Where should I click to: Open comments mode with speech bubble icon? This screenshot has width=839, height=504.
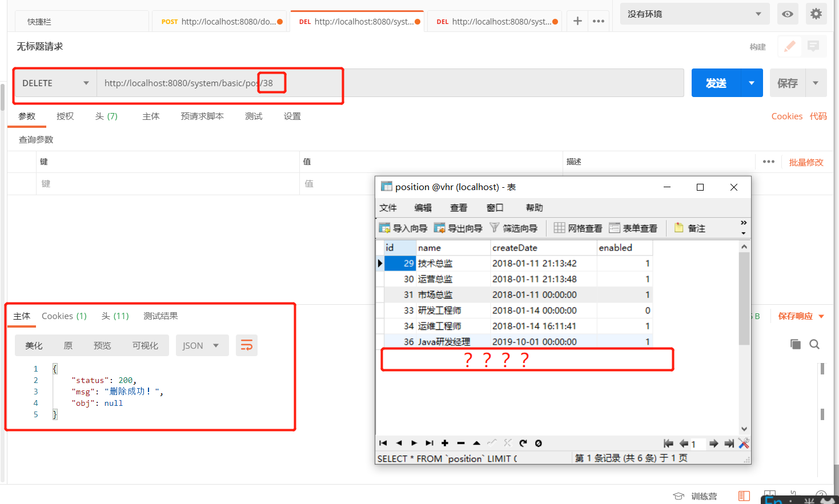(813, 46)
